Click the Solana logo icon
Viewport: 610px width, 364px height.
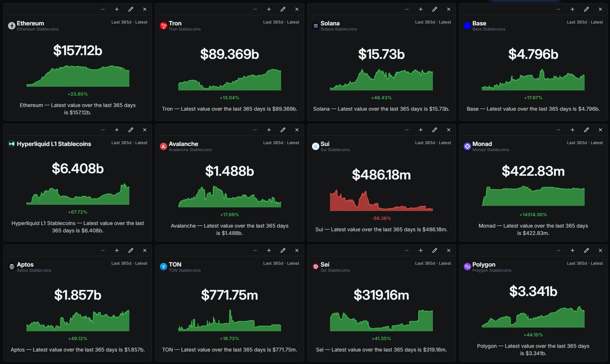click(x=316, y=26)
